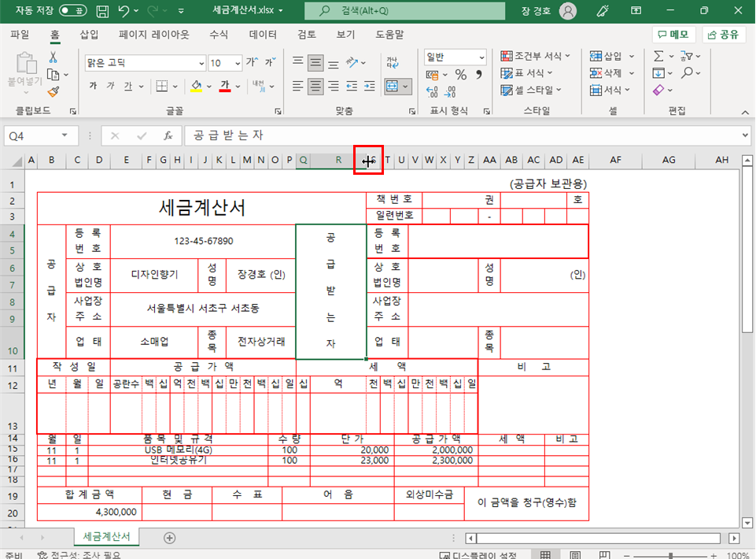This screenshot has width=756, height=559.
Task: Open the 삽입 ribbon tab
Action: pyautogui.click(x=89, y=35)
